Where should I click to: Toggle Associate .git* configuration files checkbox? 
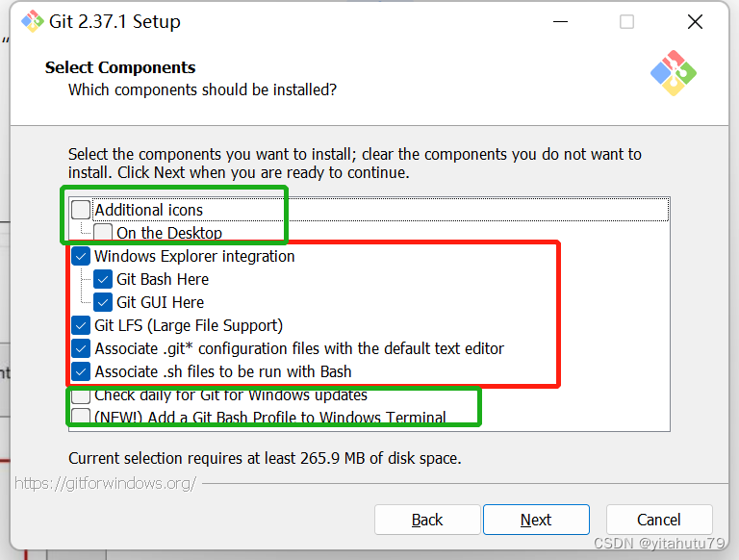pyautogui.click(x=82, y=348)
